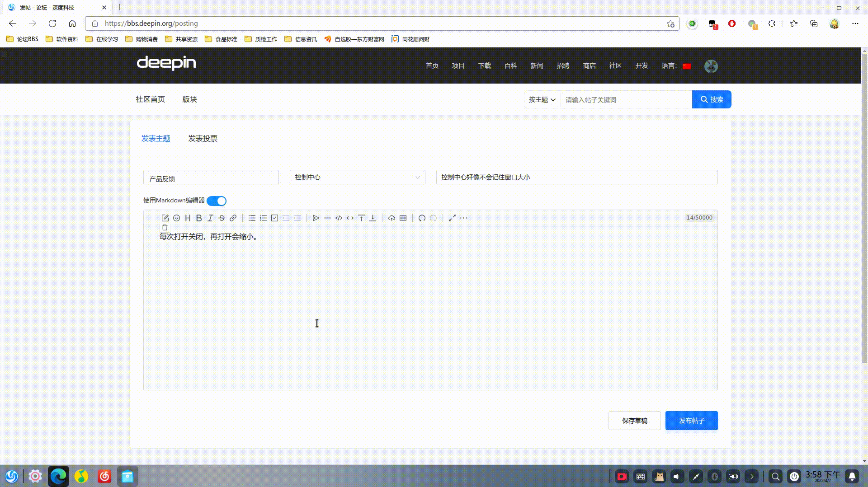Open the 社区首页 page

(x=150, y=99)
